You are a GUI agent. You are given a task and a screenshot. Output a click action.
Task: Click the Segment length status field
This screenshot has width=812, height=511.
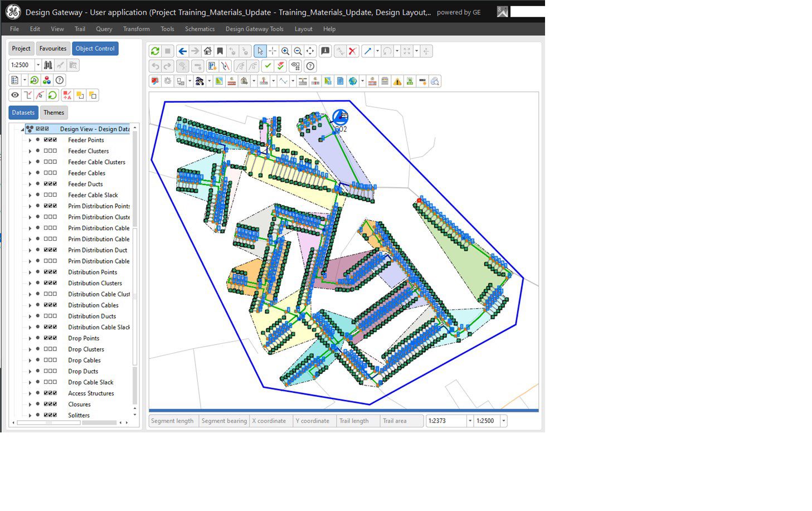point(172,421)
